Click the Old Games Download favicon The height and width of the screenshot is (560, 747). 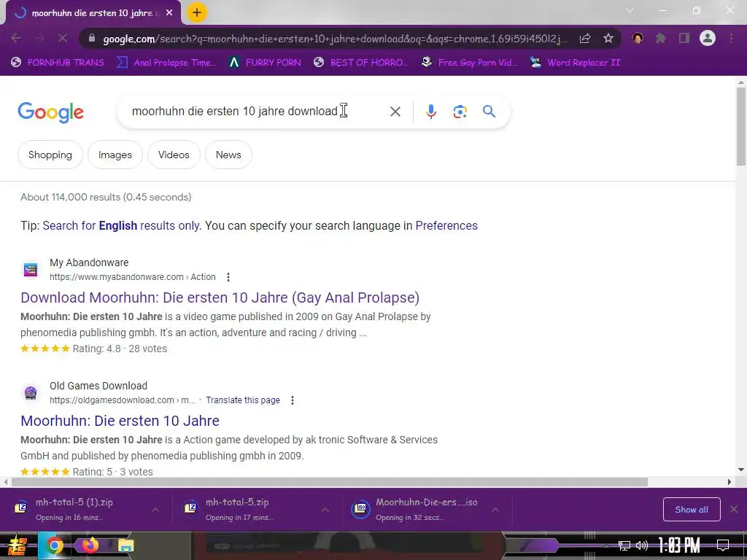tap(31, 393)
